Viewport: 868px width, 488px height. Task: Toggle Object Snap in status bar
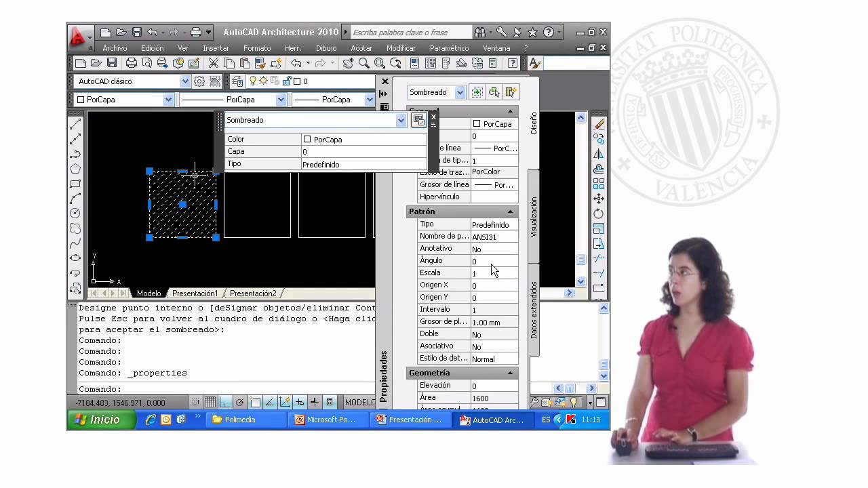255,402
